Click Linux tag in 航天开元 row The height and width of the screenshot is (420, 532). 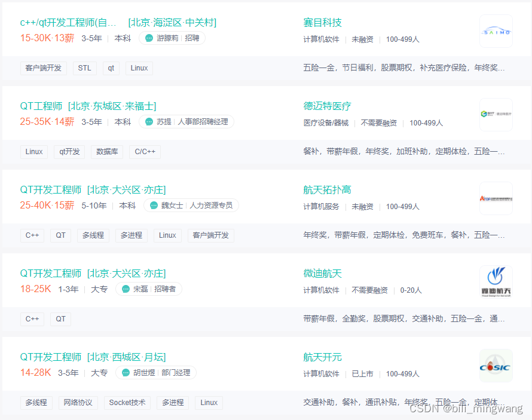pos(209,403)
